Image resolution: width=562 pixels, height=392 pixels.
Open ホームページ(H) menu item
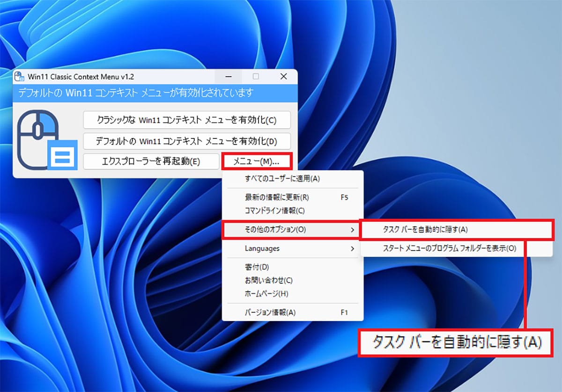pos(293,294)
